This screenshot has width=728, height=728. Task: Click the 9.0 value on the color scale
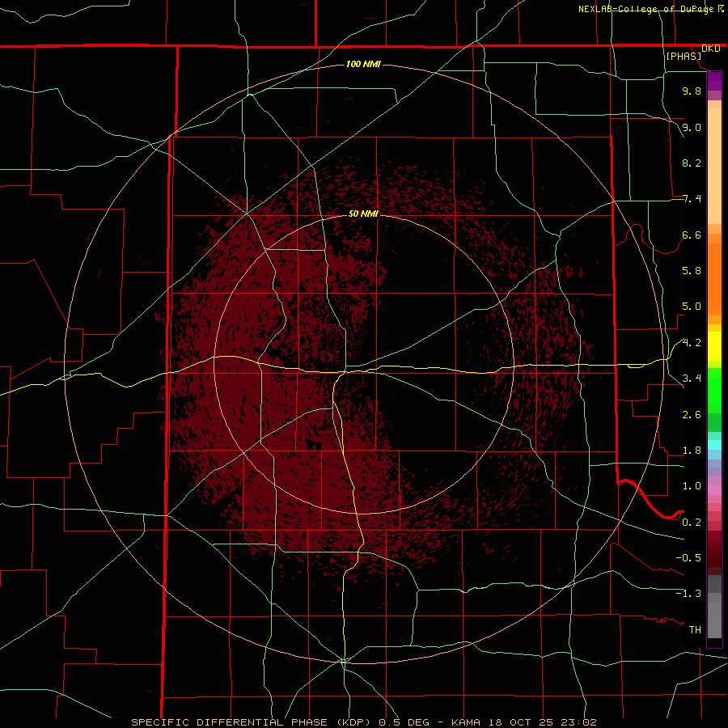(x=692, y=127)
